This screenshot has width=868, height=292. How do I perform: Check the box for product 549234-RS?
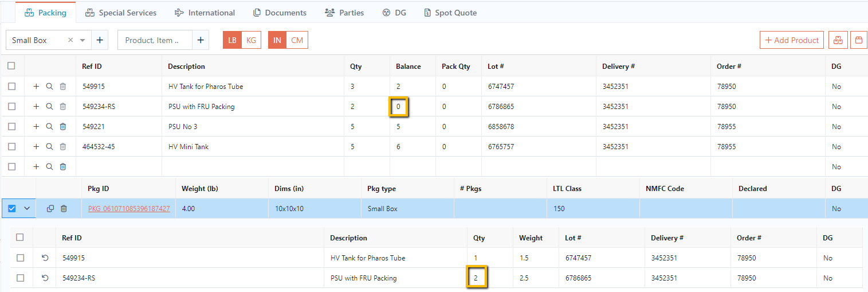tap(11, 106)
